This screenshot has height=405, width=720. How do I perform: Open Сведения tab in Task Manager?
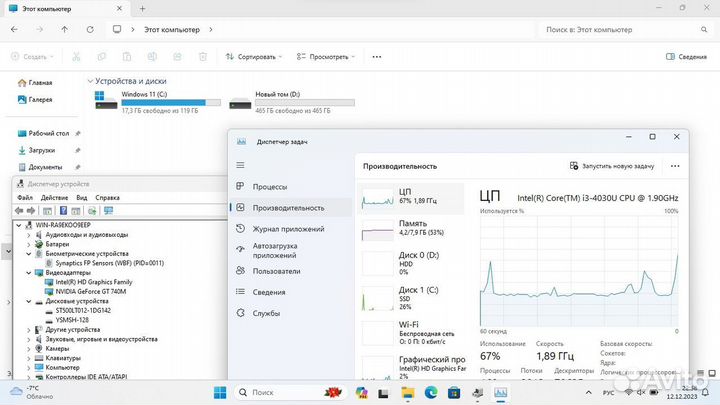[290, 292]
